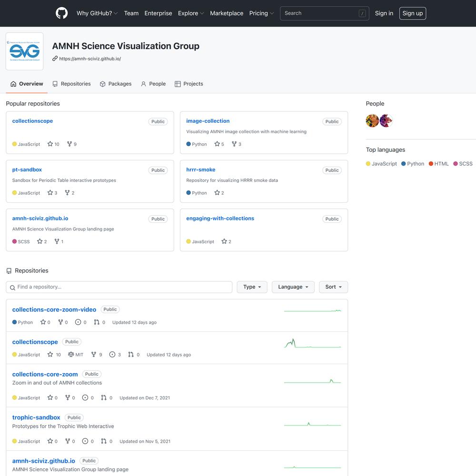Go to Marketplace

227,13
